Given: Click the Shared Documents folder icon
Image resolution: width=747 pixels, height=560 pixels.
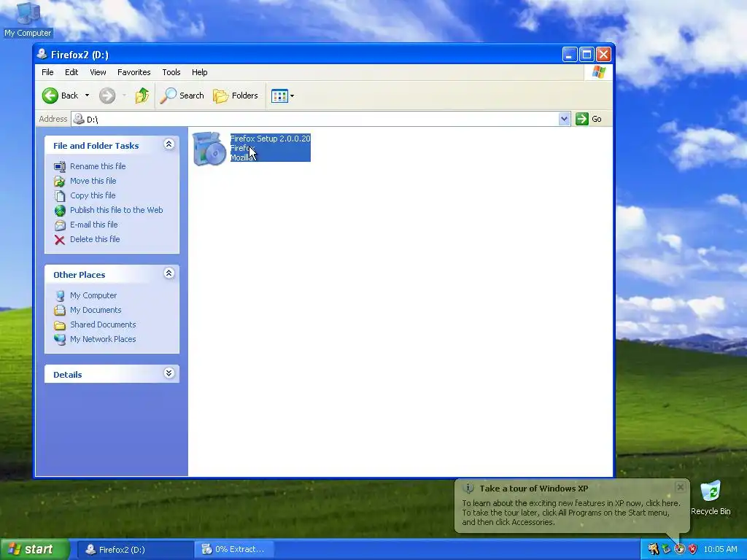Looking at the screenshot, I should pos(60,325).
